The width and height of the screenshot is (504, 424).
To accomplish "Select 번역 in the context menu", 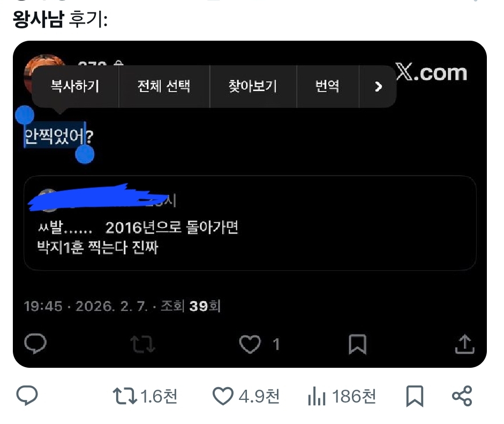I will [x=327, y=86].
